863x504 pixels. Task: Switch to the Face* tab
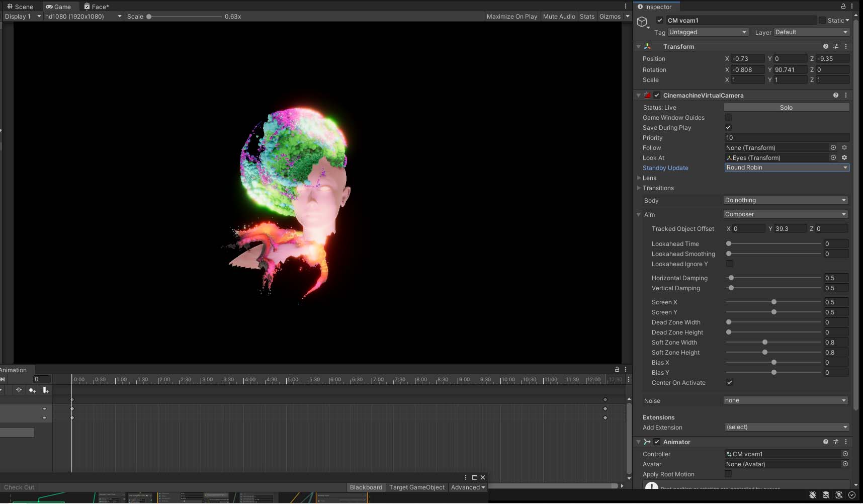pyautogui.click(x=96, y=7)
